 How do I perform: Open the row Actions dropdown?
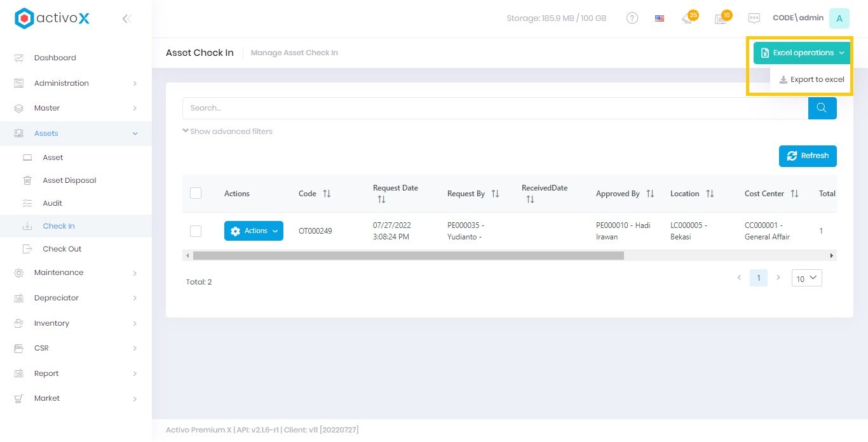pyautogui.click(x=254, y=231)
